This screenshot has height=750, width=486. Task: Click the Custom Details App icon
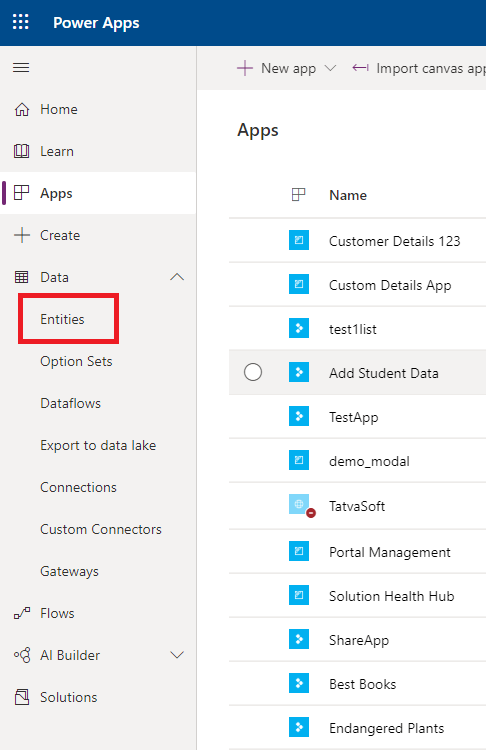299,284
